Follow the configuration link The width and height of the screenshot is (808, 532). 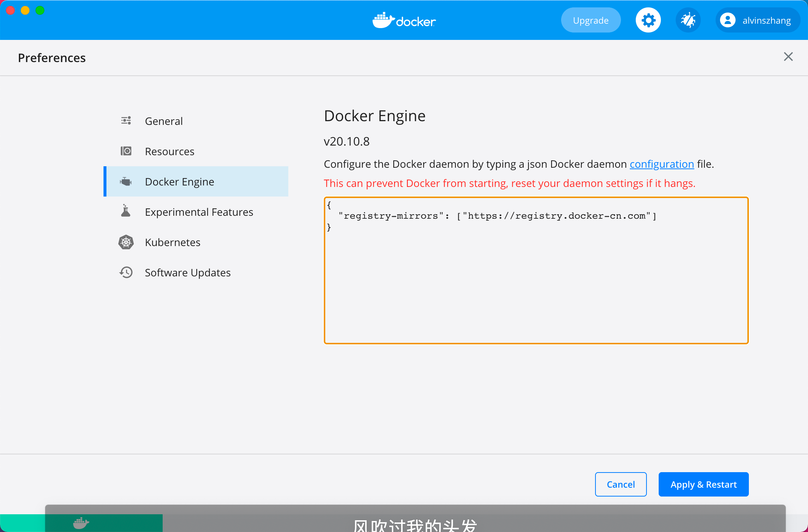pyautogui.click(x=662, y=164)
